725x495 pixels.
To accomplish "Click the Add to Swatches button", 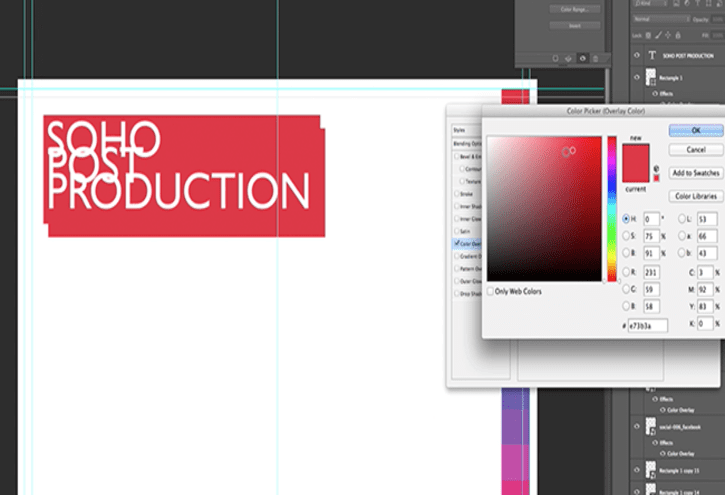I will tap(696, 174).
